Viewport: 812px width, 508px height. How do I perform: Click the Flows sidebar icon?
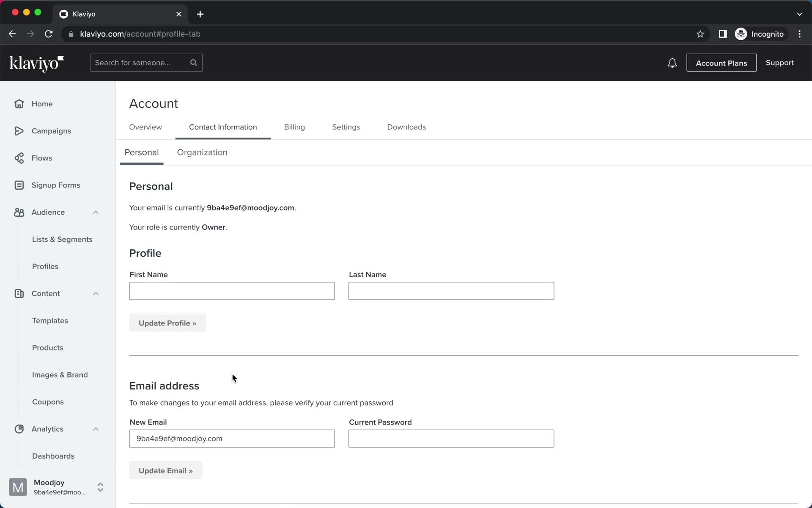pos(19,158)
